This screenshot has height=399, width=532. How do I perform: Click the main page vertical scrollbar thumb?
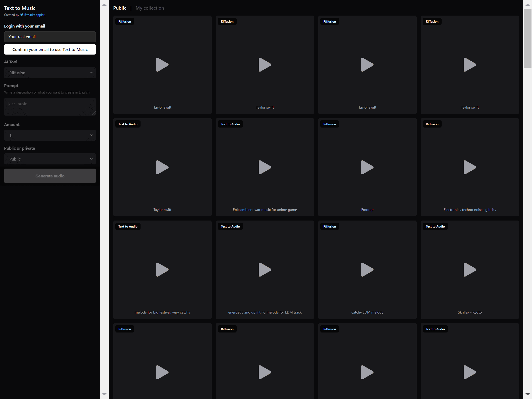[x=528, y=38]
